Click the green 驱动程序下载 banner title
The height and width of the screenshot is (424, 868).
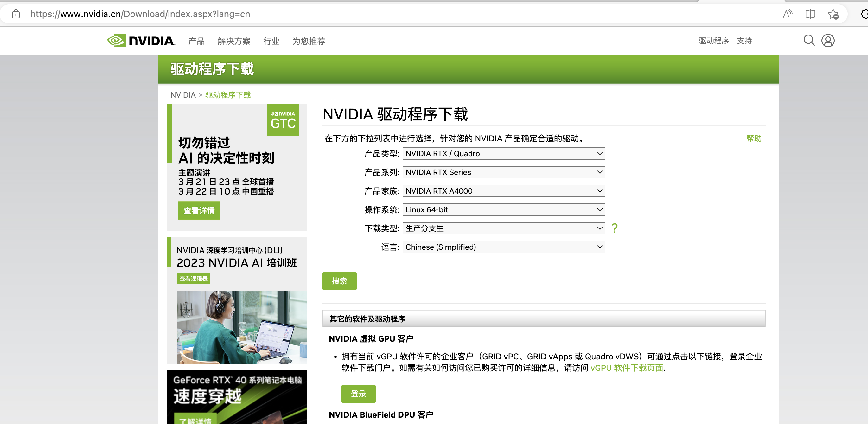[x=212, y=69]
